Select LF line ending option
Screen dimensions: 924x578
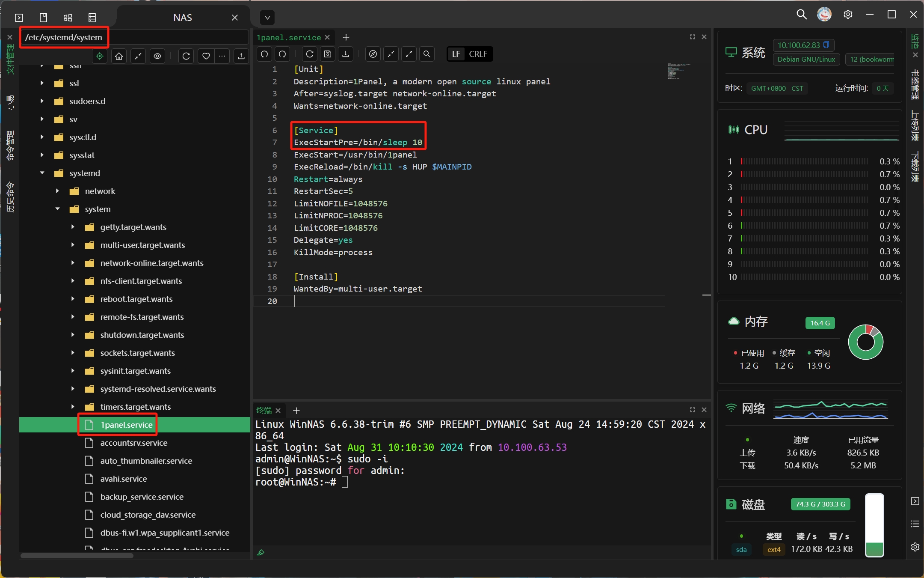tap(456, 54)
